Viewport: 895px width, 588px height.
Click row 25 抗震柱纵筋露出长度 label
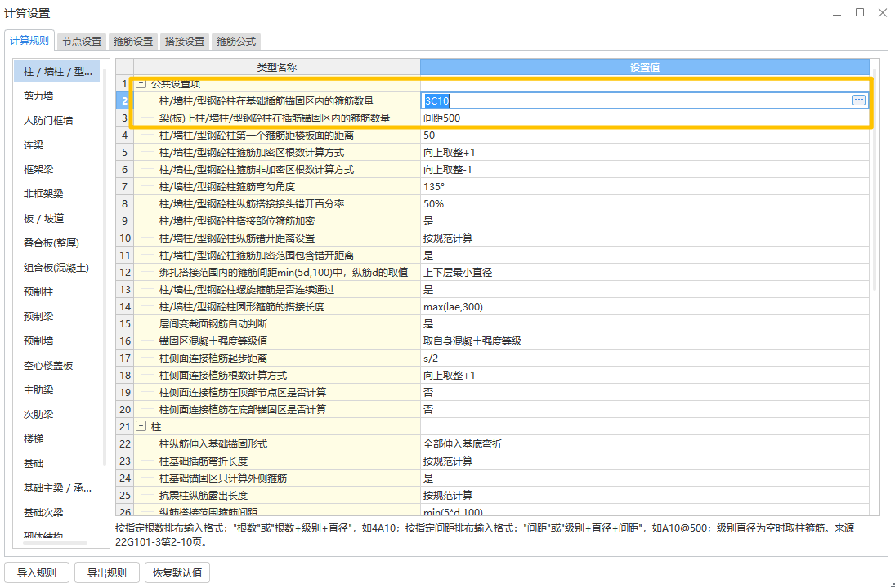[204, 495]
